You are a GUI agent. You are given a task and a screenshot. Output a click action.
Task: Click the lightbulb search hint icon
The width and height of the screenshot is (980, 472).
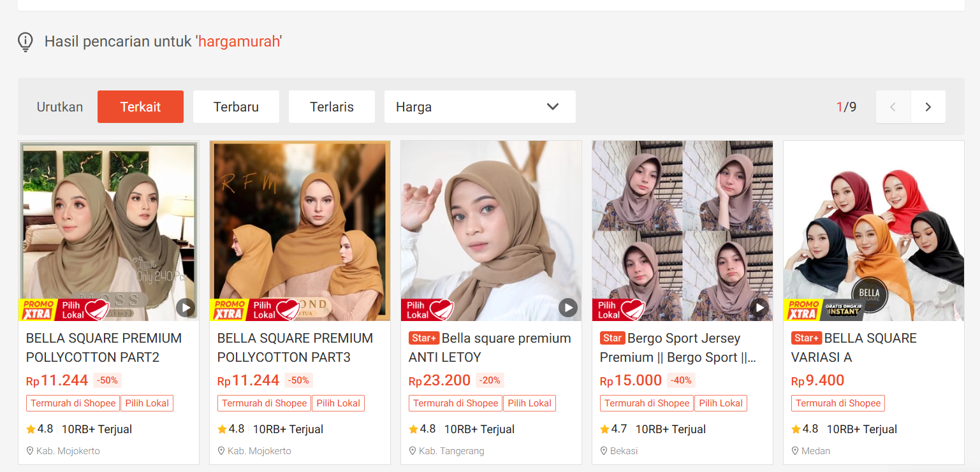coord(25,42)
